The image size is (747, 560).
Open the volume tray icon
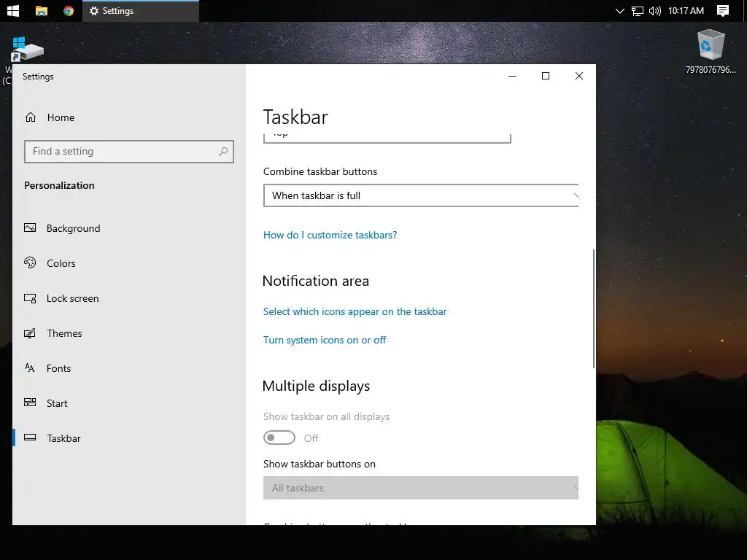(x=654, y=11)
